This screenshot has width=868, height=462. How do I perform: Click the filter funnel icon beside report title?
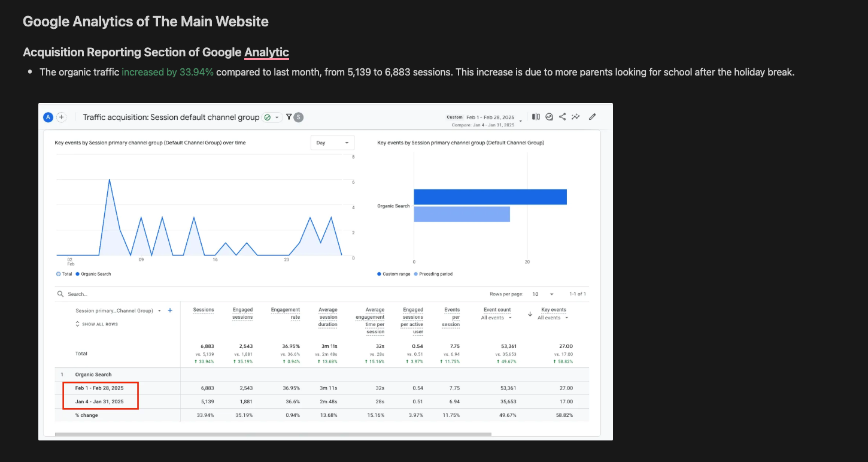click(x=289, y=117)
